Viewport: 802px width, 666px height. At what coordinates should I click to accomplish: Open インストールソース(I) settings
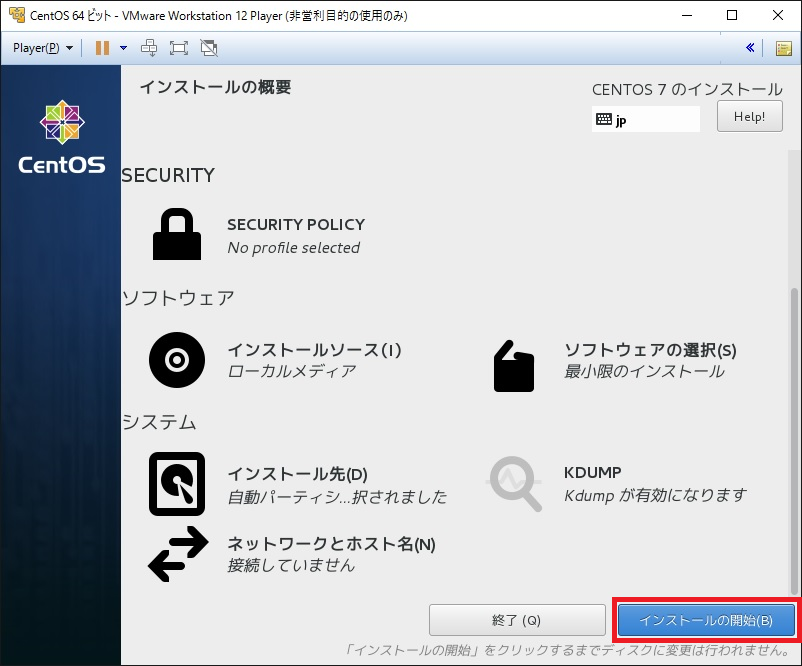[314, 350]
